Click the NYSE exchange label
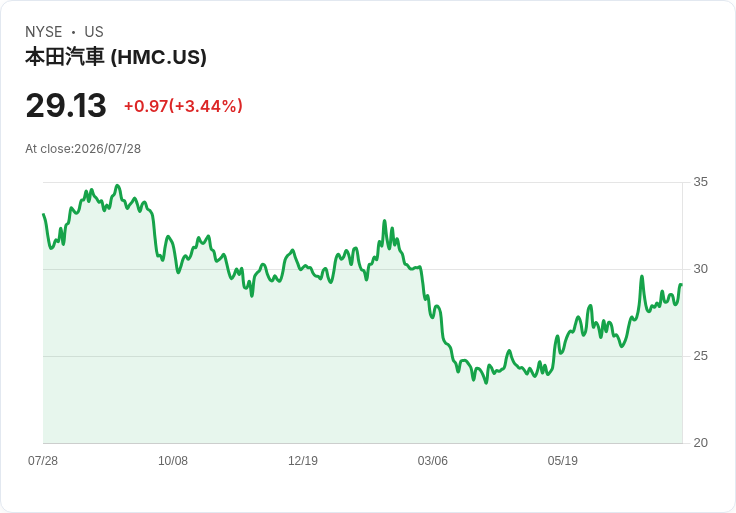736x513 pixels. (44, 32)
